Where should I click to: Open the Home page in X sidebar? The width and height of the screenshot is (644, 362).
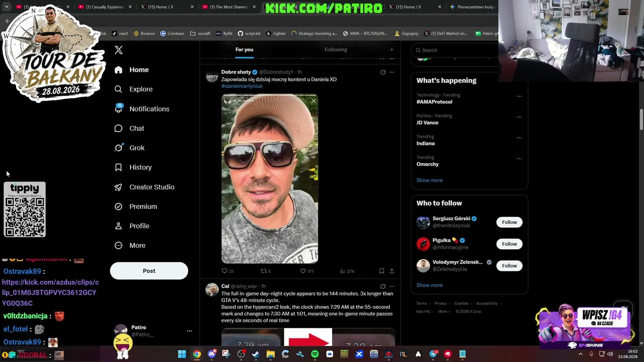[x=131, y=70]
